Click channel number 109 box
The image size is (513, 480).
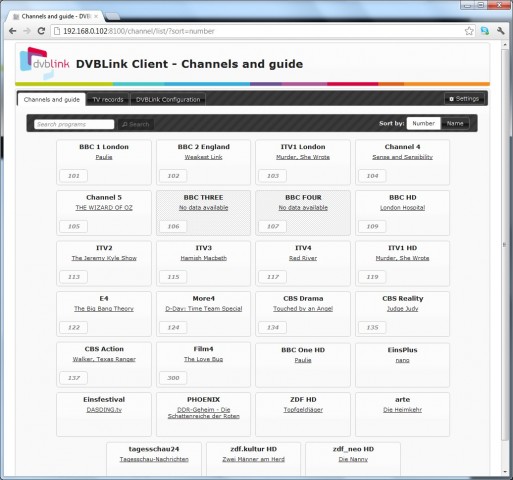(372, 226)
